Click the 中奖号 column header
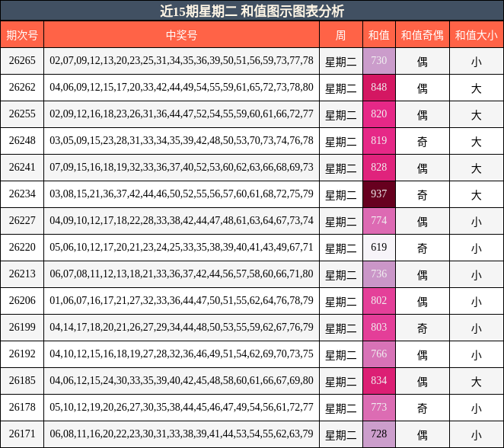This screenshot has height=448, width=504. (181, 35)
